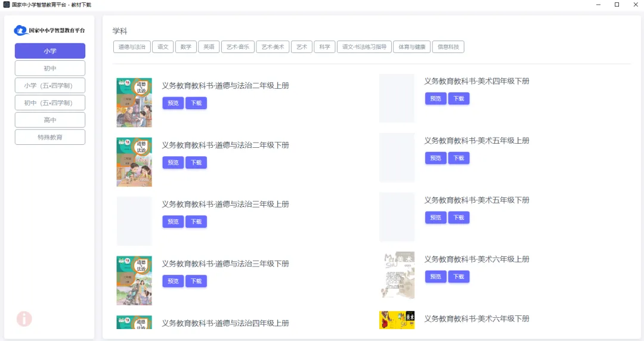Filter by subject 艺术·音乐
The image size is (644, 341).
point(238,47)
